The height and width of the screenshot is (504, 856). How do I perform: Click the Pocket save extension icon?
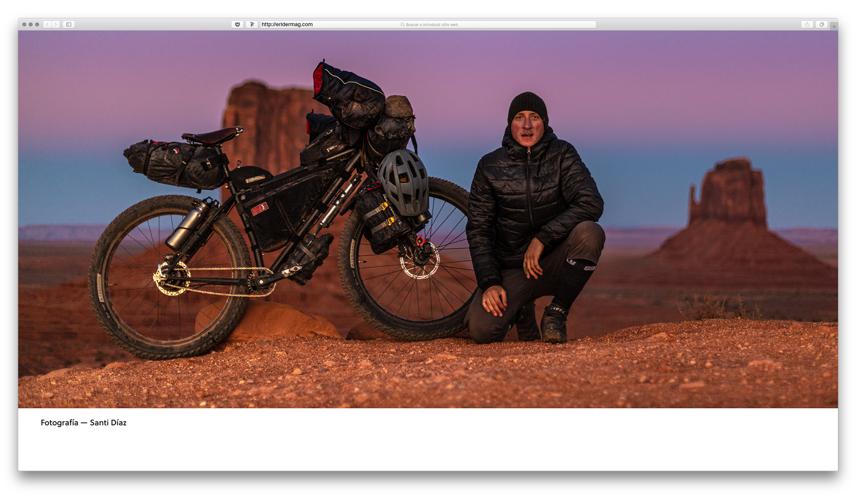[237, 24]
